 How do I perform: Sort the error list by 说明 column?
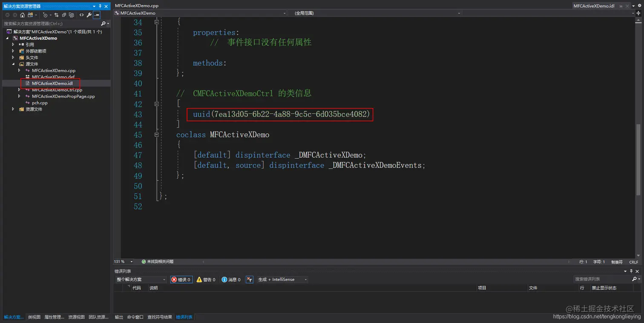point(153,288)
